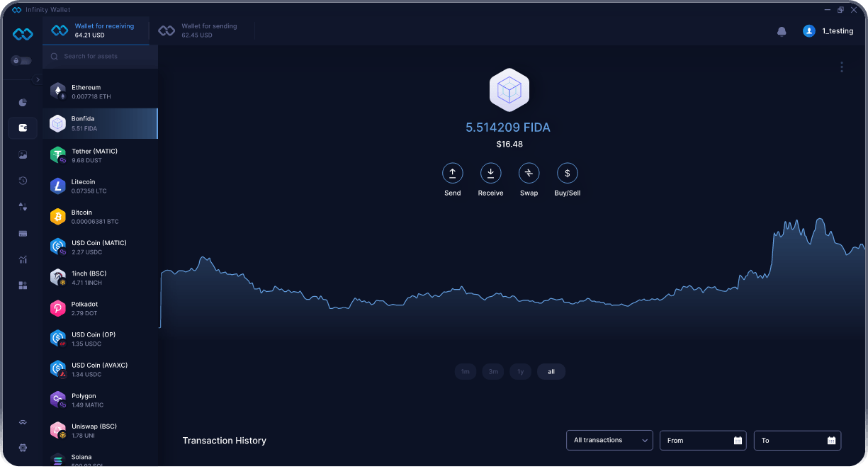Select the all chart range
868x469 pixels.
551,372
